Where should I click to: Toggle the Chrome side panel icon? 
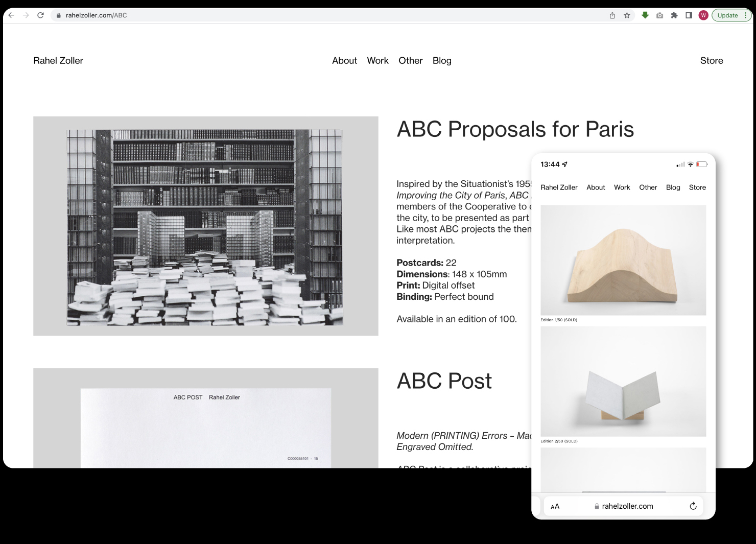[x=689, y=15]
